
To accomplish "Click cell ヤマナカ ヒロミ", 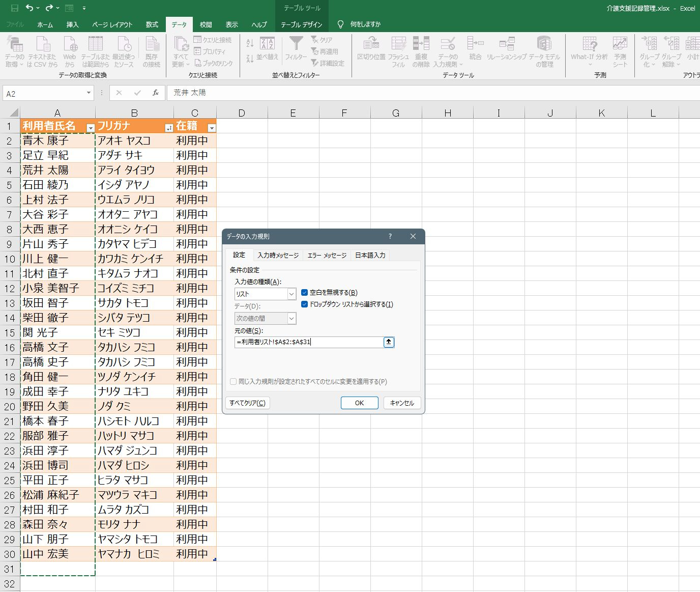I will coord(134,554).
